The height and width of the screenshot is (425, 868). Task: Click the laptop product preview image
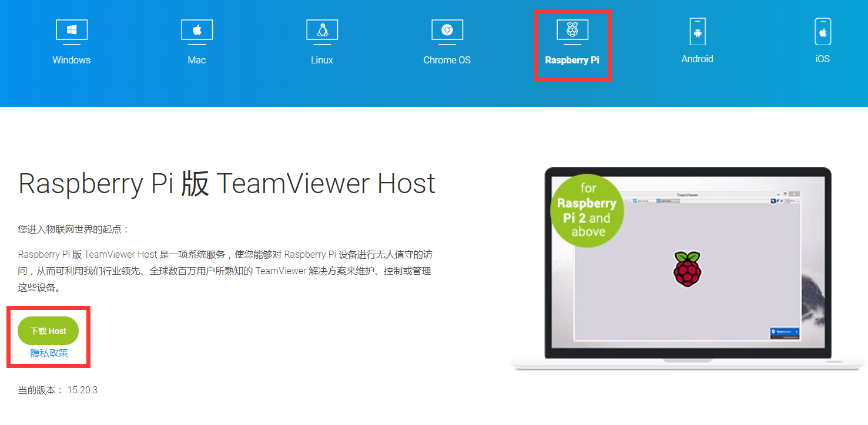pos(688,269)
